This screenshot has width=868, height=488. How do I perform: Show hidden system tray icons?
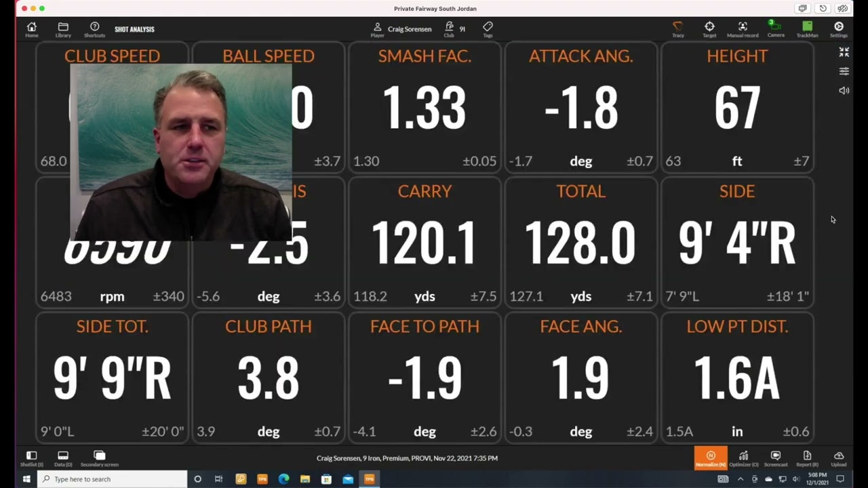742,479
